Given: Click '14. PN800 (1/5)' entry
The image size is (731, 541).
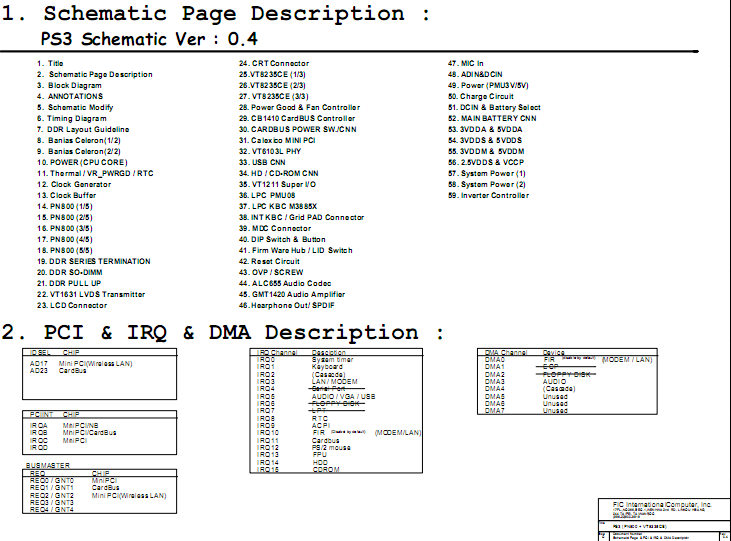Looking at the screenshot, I should pyautogui.click(x=65, y=207).
